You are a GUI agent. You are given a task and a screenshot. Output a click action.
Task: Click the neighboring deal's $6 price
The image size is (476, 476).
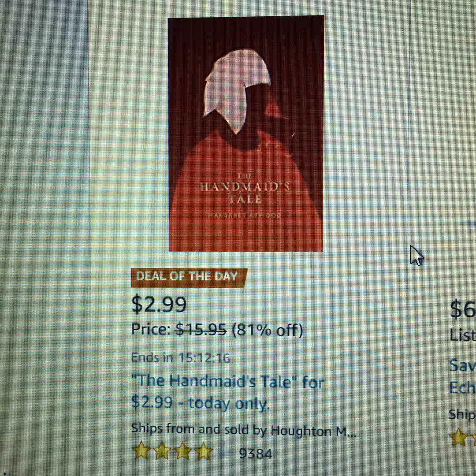pos(463,309)
